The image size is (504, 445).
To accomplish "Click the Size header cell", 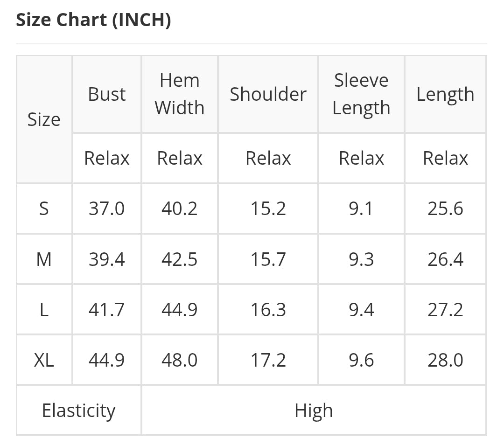I will click(x=44, y=119).
